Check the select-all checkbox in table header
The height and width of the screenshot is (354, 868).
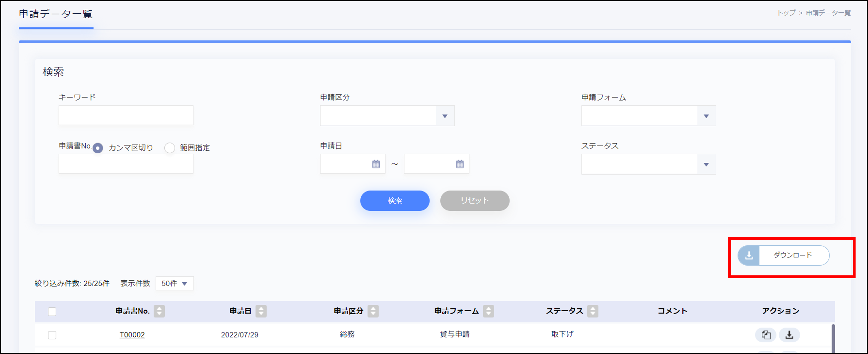point(52,312)
